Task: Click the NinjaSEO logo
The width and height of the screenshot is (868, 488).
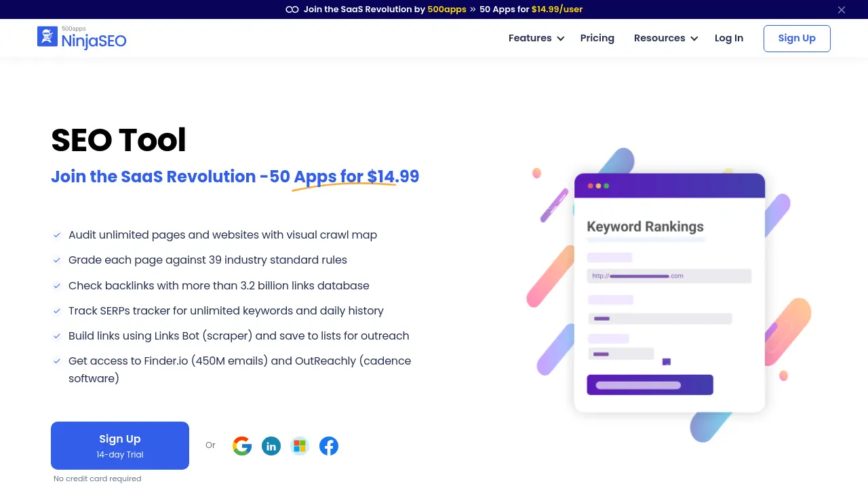Action: pyautogui.click(x=82, y=38)
